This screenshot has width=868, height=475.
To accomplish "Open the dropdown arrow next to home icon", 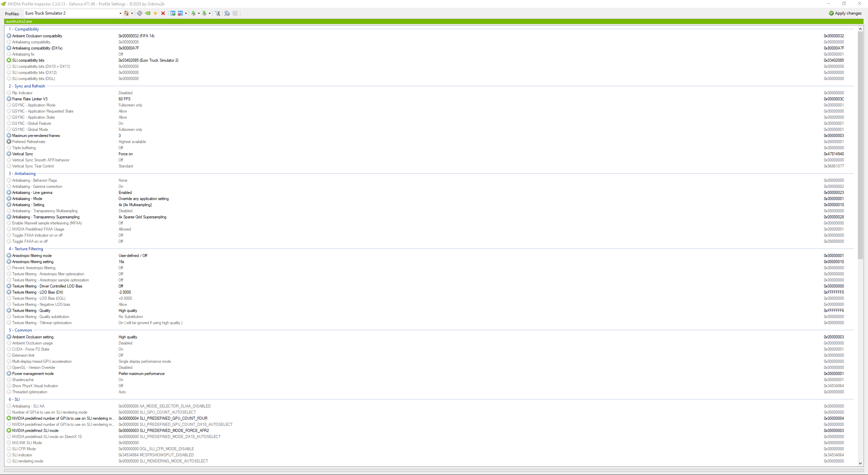I will click(132, 14).
